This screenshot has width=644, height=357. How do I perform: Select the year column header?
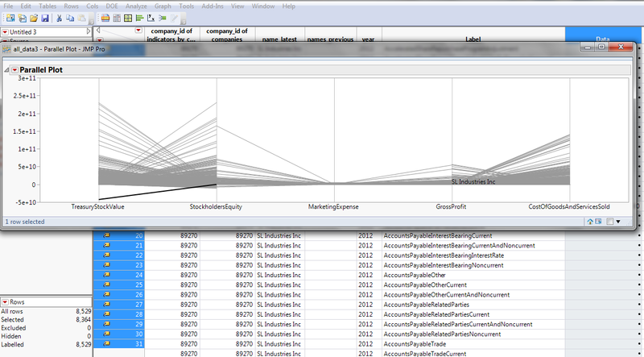coord(369,35)
